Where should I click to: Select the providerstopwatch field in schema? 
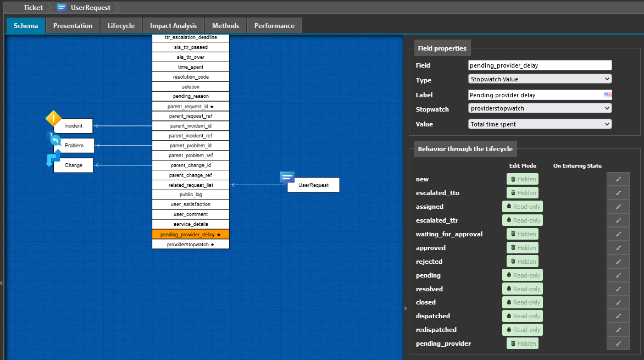coord(190,244)
